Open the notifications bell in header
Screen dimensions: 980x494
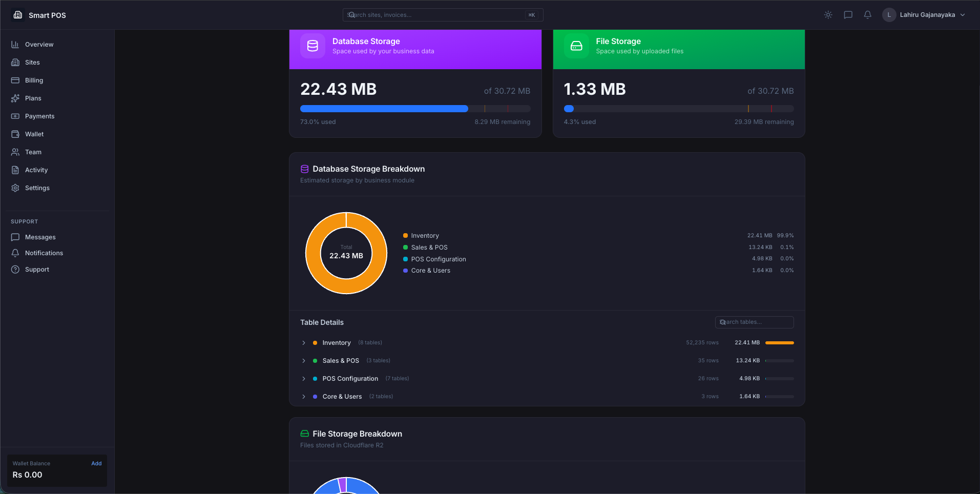(x=867, y=15)
